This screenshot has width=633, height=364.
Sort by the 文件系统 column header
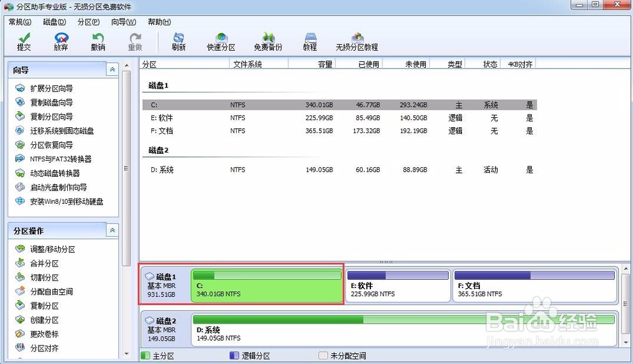[259, 64]
